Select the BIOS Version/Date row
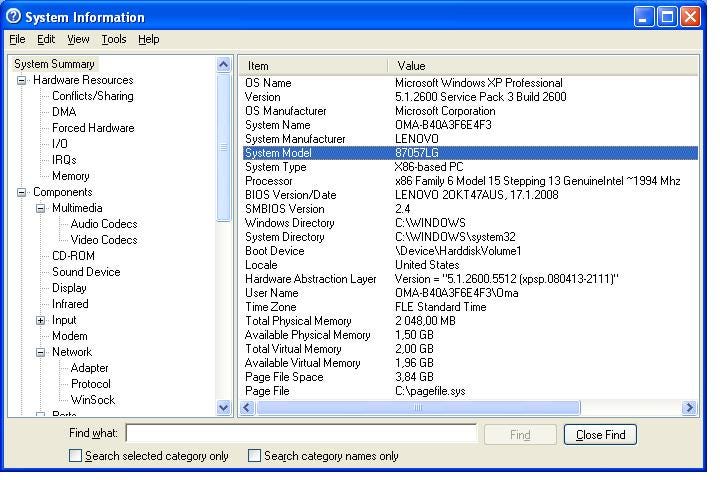Viewport: 720px width, 480px height. pos(470,195)
